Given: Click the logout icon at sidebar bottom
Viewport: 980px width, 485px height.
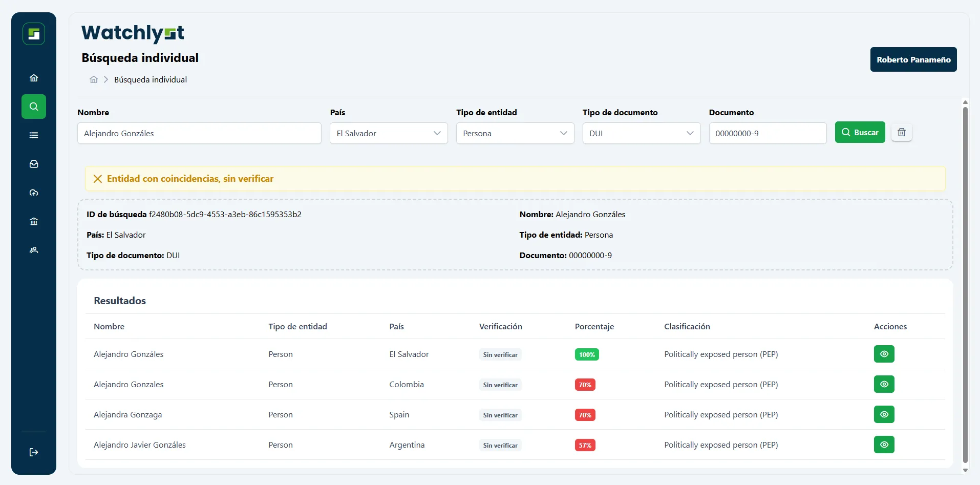Looking at the screenshot, I should (x=34, y=452).
